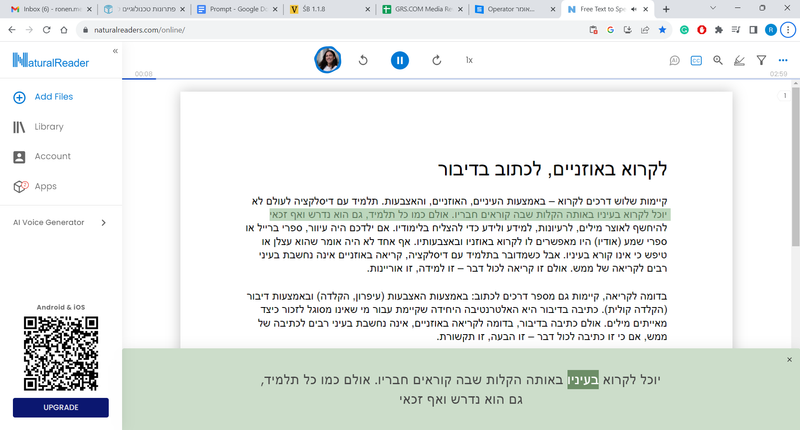Image resolution: width=800 pixels, height=430 pixels.
Task: Collapse the sidebar with double chevron
Action: [x=115, y=51]
